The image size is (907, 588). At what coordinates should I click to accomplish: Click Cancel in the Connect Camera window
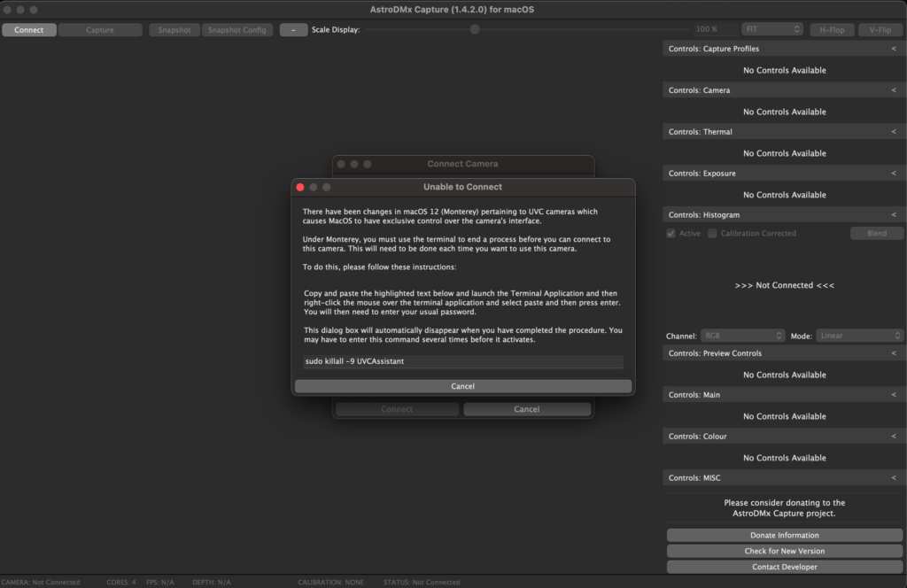(526, 409)
